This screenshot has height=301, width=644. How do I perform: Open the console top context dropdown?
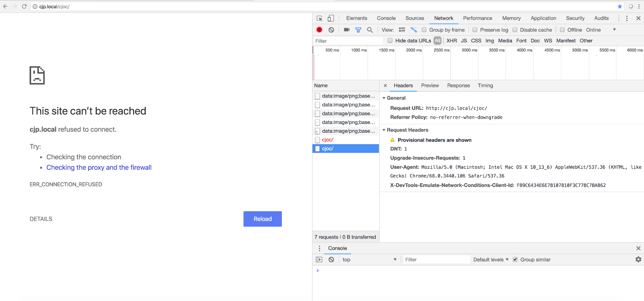[x=370, y=260]
